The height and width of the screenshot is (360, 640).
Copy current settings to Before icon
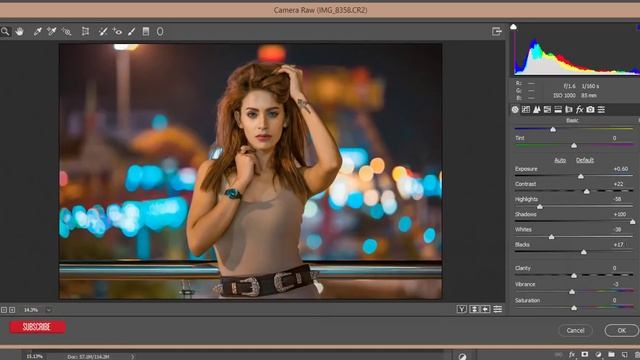[485, 309]
